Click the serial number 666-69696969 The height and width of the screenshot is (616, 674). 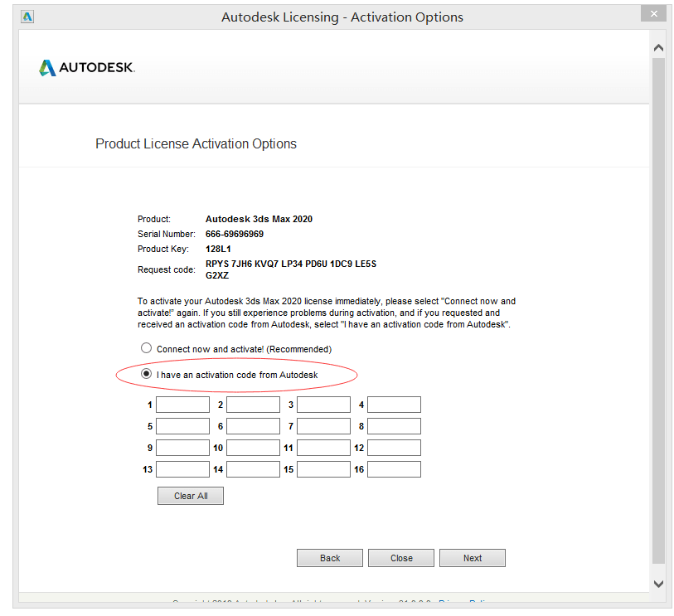click(x=235, y=234)
